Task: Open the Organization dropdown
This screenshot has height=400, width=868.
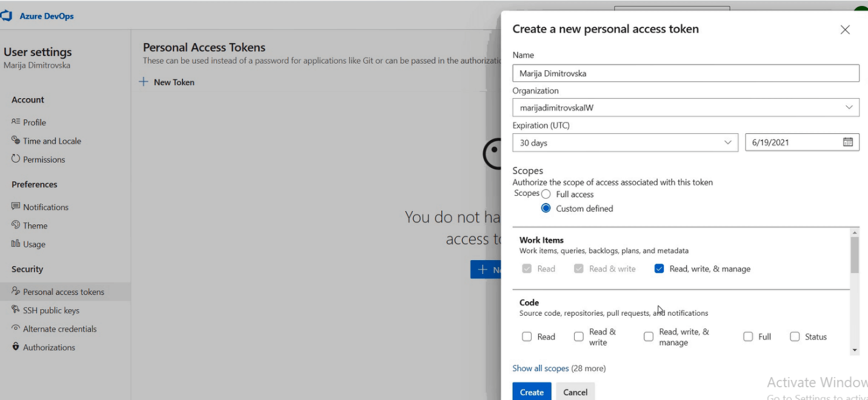Action: pyautogui.click(x=686, y=107)
